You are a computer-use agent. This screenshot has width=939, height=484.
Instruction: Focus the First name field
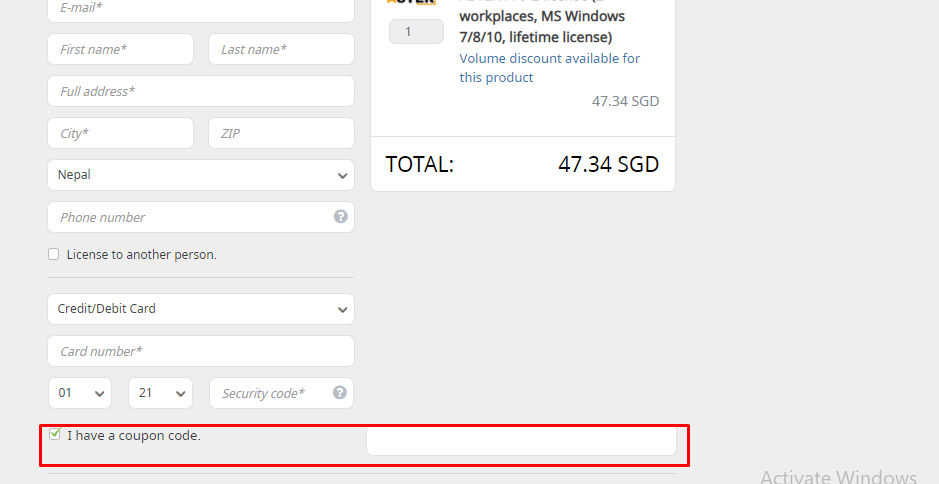(120, 49)
